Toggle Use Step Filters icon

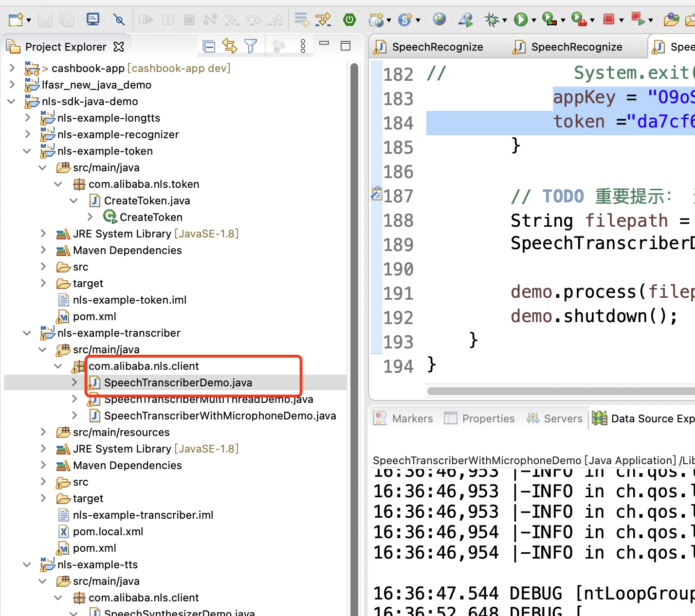coord(323,19)
